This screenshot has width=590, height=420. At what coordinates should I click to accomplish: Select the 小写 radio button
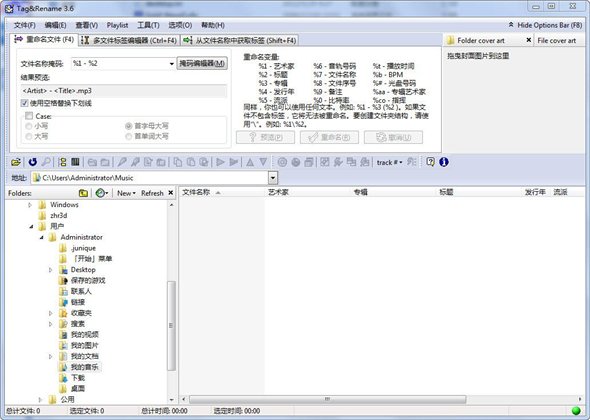29,126
